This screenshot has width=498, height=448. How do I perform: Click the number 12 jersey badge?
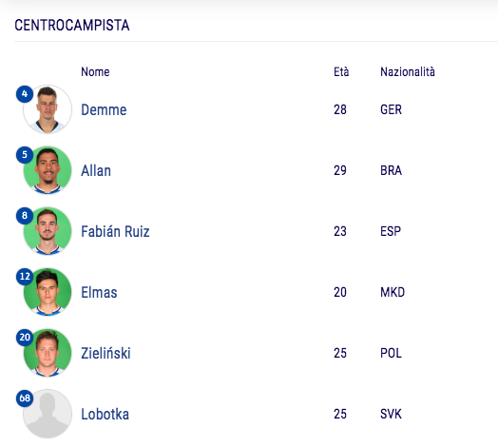tap(25, 276)
